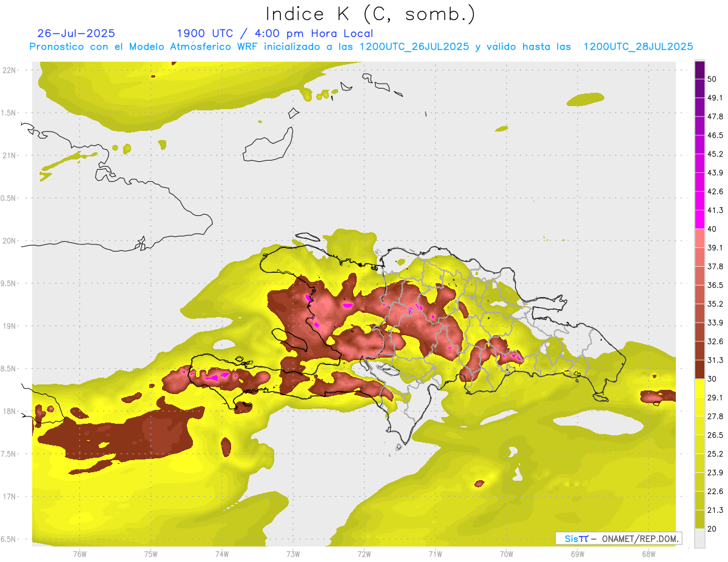Click legend value "25.2"

715,454
